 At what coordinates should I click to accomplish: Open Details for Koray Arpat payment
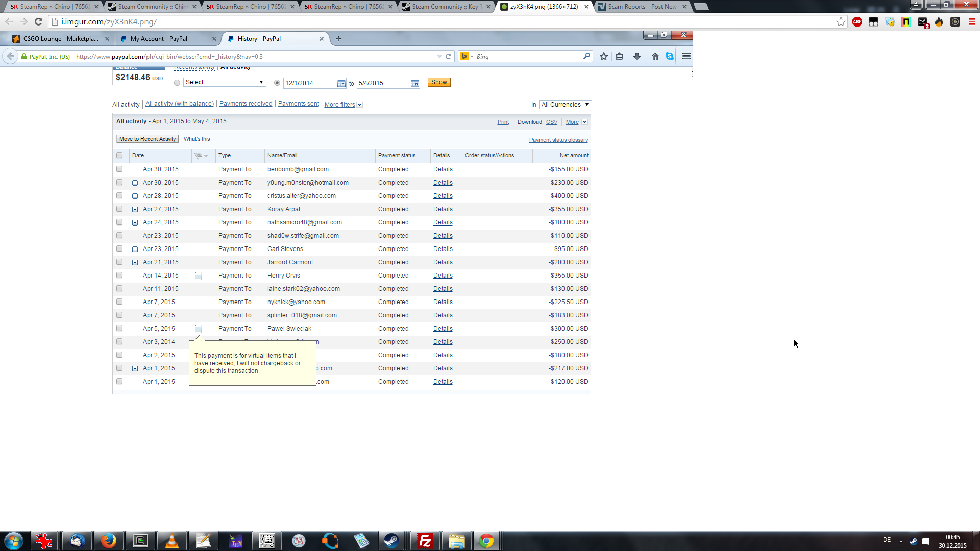pyautogui.click(x=443, y=209)
